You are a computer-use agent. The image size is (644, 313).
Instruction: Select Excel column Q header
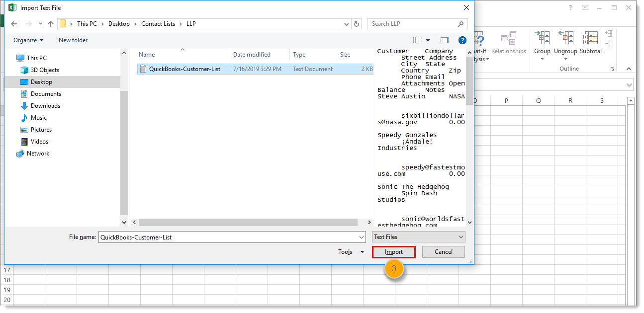(x=539, y=101)
